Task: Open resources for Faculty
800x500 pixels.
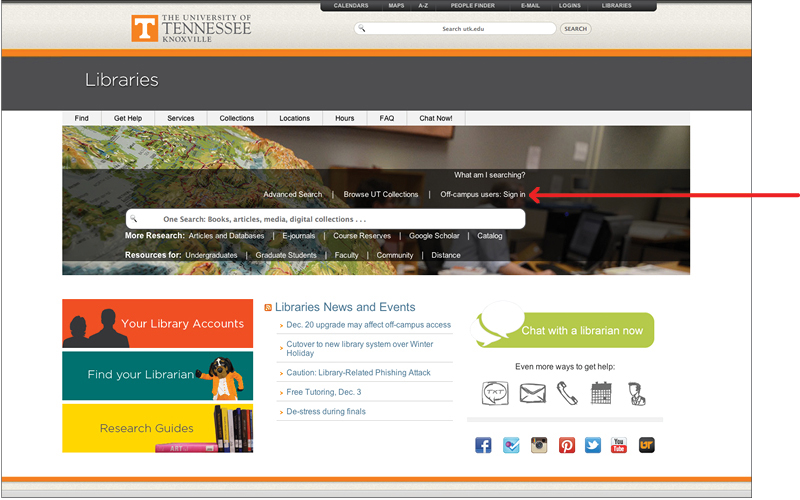Action: point(346,255)
